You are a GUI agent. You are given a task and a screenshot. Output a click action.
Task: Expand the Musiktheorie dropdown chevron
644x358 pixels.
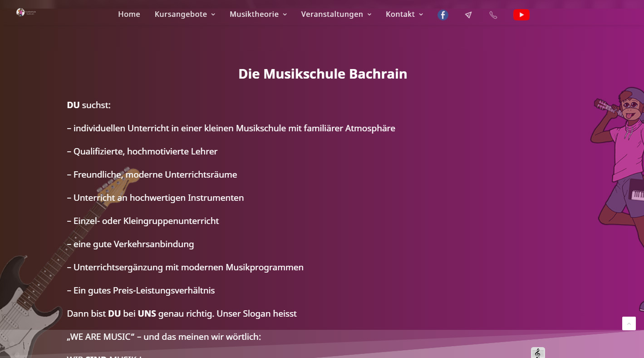point(285,15)
